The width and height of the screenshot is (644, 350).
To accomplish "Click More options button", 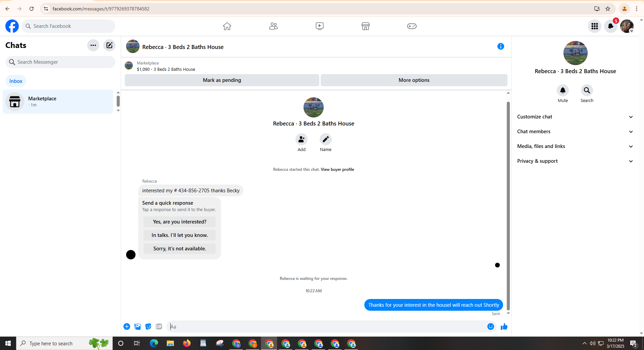I will [414, 80].
